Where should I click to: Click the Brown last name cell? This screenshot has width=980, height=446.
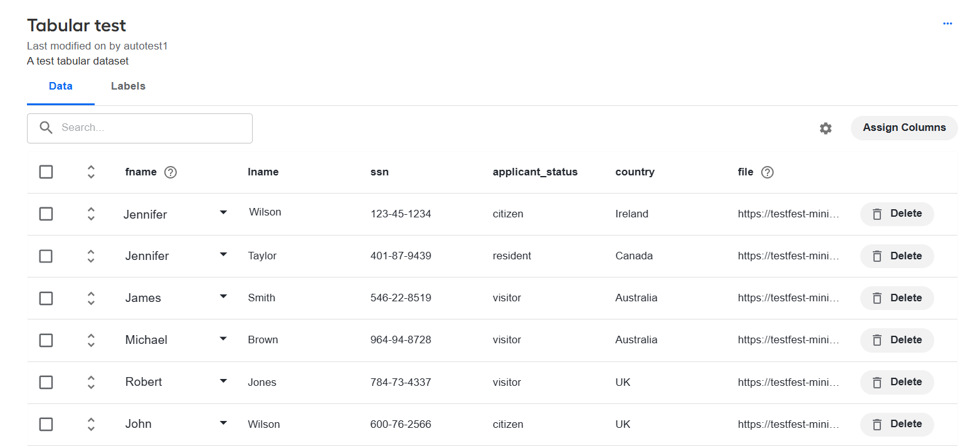click(263, 340)
